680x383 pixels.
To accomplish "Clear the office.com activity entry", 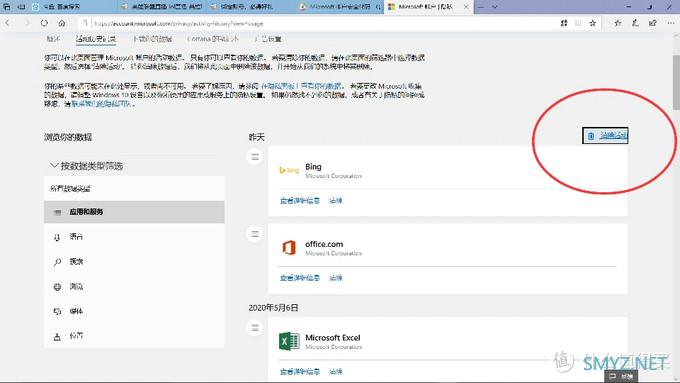I will (x=336, y=278).
